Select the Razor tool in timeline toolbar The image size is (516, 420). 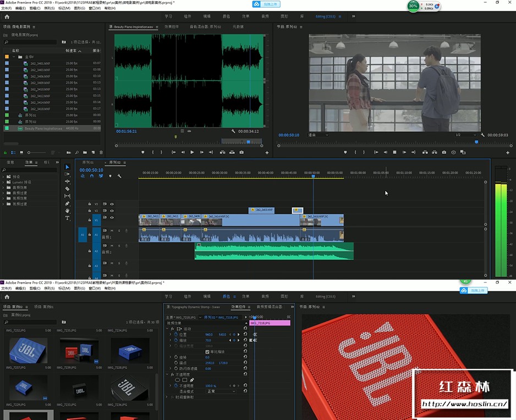tap(67, 189)
